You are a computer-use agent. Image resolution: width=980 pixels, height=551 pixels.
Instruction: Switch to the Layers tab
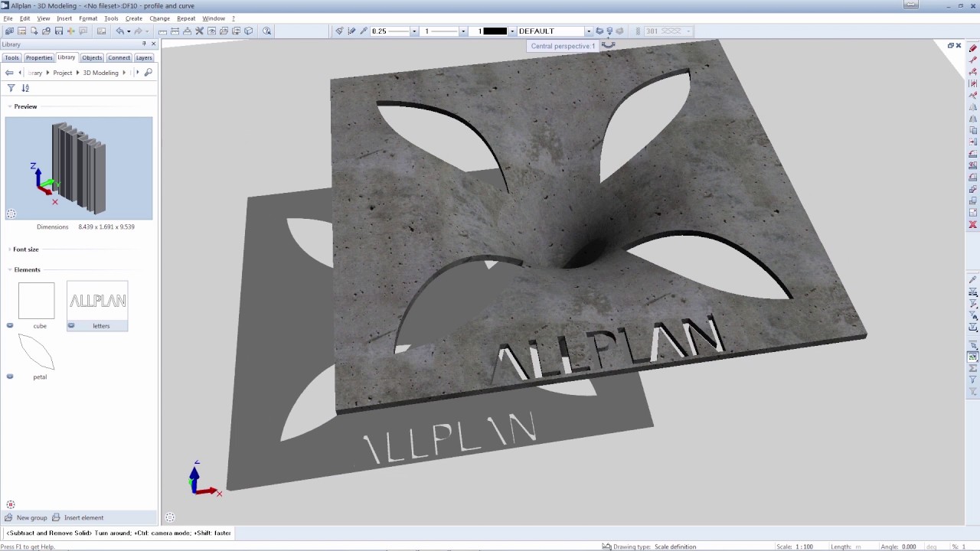[144, 57]
